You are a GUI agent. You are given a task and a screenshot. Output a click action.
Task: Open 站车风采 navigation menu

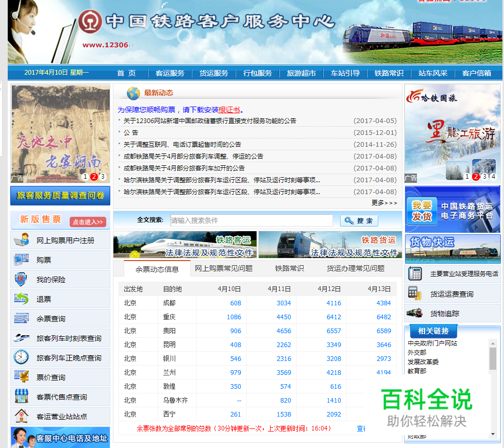(433, 73)
